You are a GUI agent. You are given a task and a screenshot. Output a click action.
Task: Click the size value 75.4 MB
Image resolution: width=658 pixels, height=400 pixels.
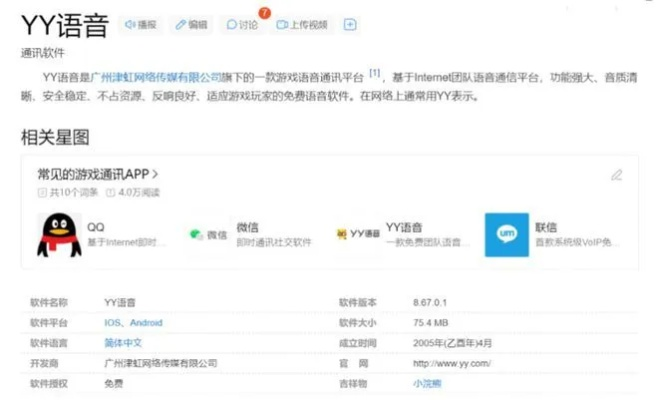pos(431,323)
